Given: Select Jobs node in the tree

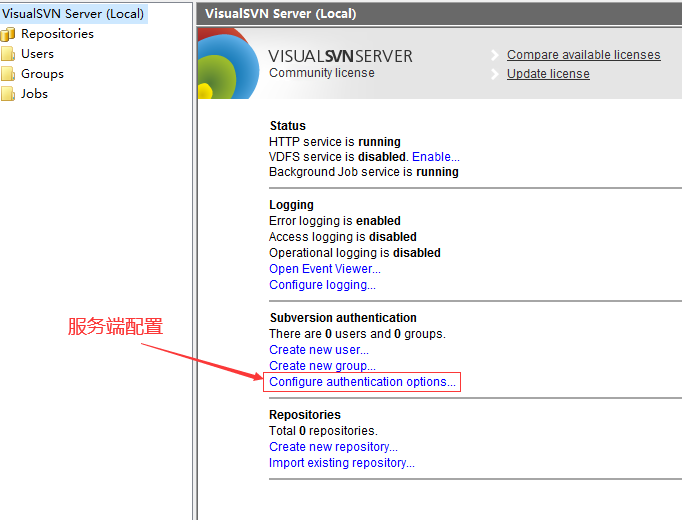Looking at the screenshot, I should tap(34, 94).
